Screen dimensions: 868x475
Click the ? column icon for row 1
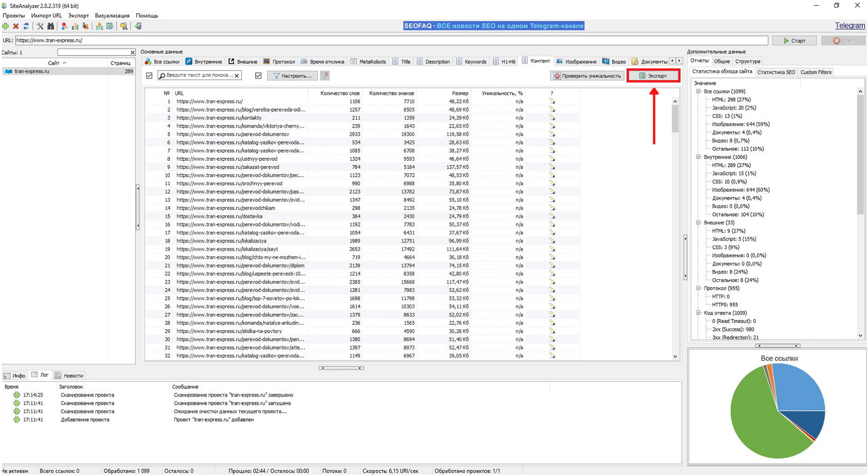coord(552,101)
